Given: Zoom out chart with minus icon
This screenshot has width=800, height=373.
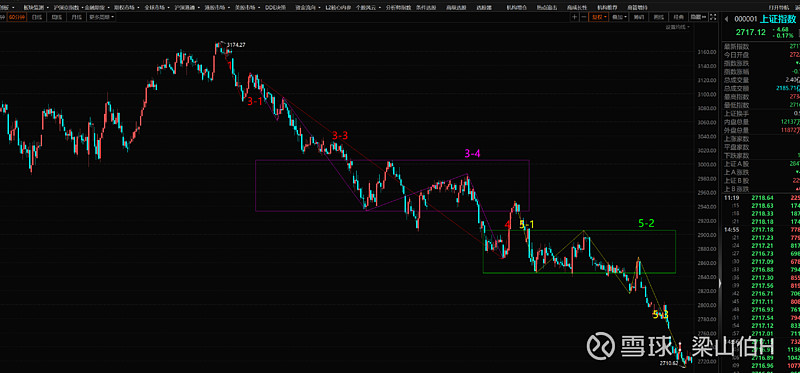Looking at the screenshot, I should pyautogui.click(x=584, y=17).
